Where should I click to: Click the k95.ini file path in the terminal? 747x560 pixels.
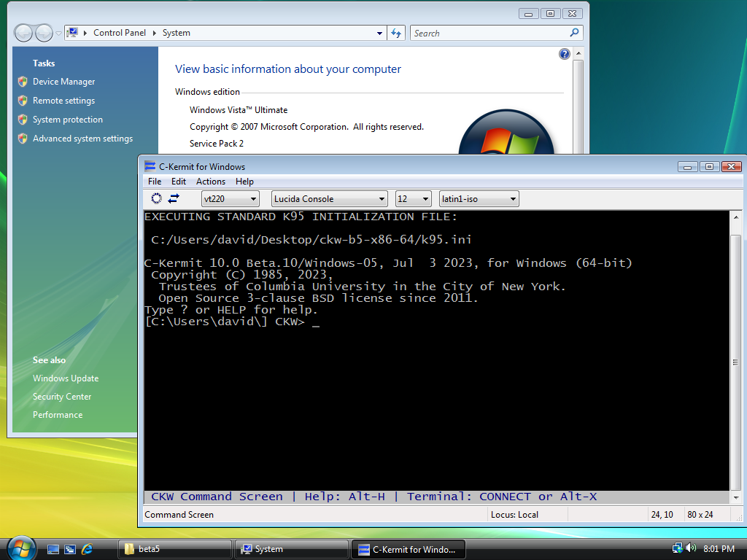click(311, 240)
